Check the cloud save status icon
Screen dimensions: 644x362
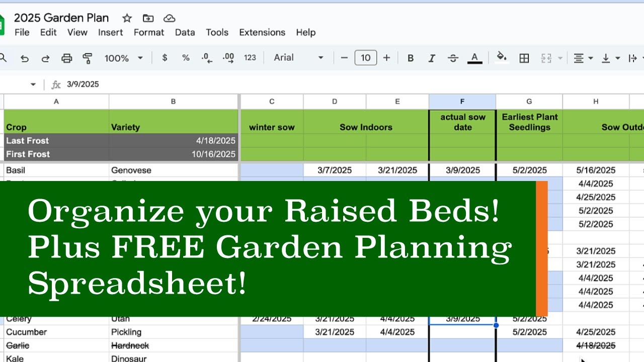[x=170, y=18]
